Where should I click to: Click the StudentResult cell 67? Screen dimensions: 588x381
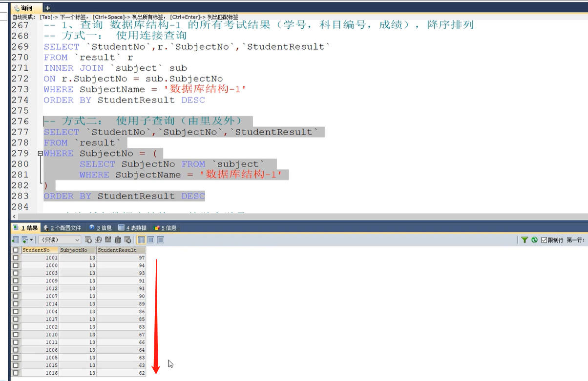pyautogui.click(x=121, y=335)
